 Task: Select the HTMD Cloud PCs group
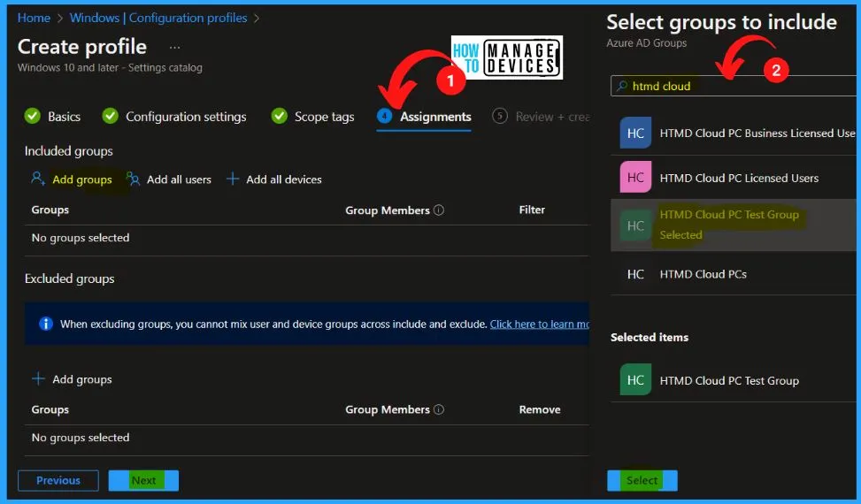[734, 274]
